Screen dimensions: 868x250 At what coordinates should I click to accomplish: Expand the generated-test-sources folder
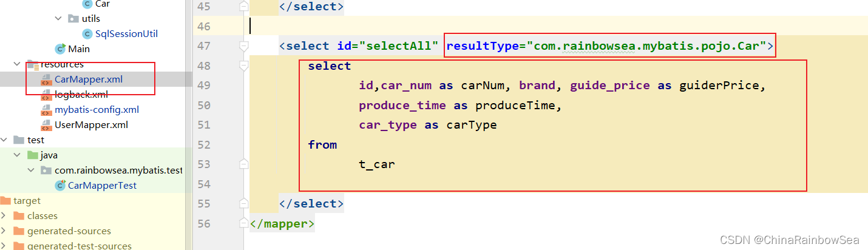[4, 246]
